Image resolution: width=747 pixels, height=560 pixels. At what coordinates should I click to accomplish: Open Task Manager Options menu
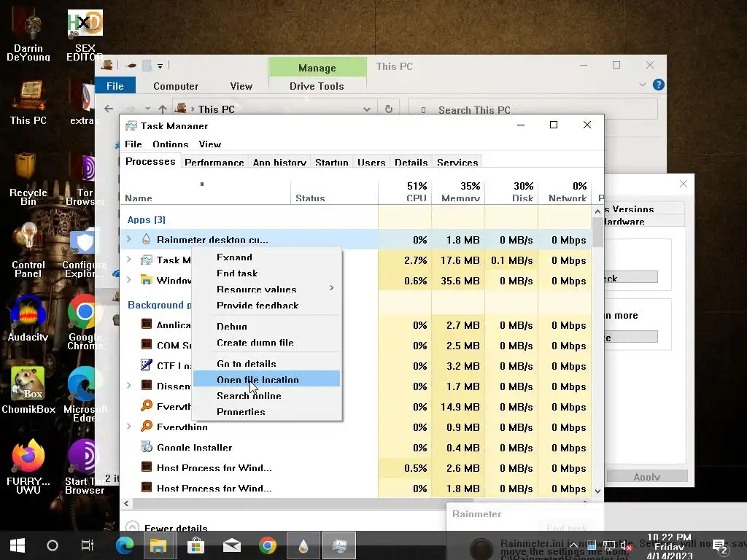pos(171,144)
